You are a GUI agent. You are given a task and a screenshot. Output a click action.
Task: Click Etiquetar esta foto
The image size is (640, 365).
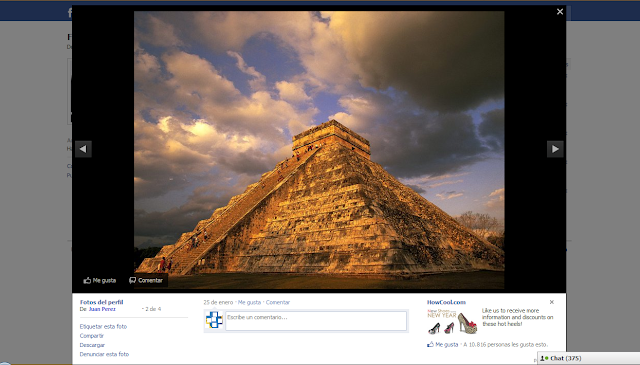[x=103, y=327]
